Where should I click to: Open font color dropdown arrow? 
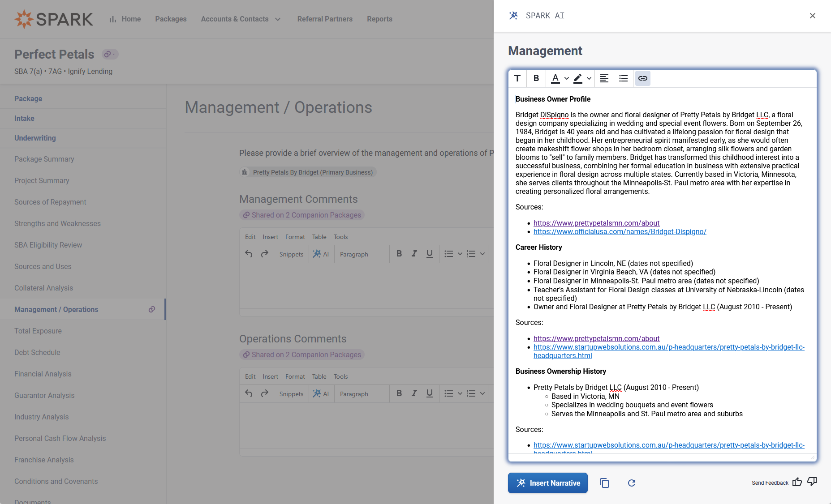click(x=567, y=78)
